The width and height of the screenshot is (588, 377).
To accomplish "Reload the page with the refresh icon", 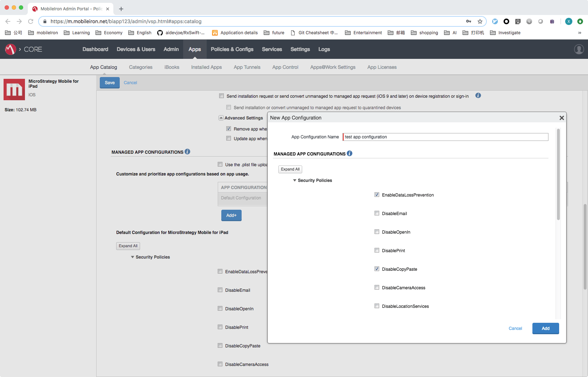I will (x=31, y=21).
